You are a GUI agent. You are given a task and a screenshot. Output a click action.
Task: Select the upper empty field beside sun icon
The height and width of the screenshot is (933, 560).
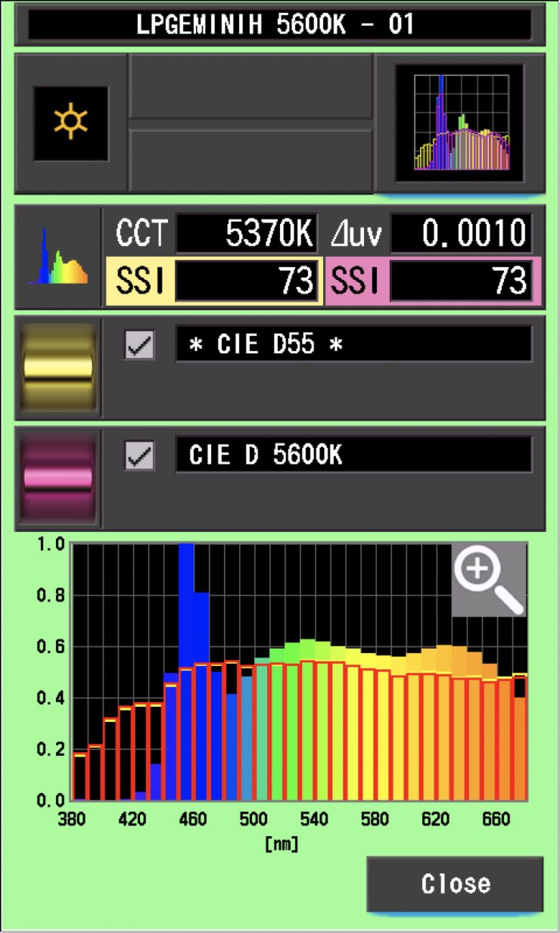(x=250, y=86)
